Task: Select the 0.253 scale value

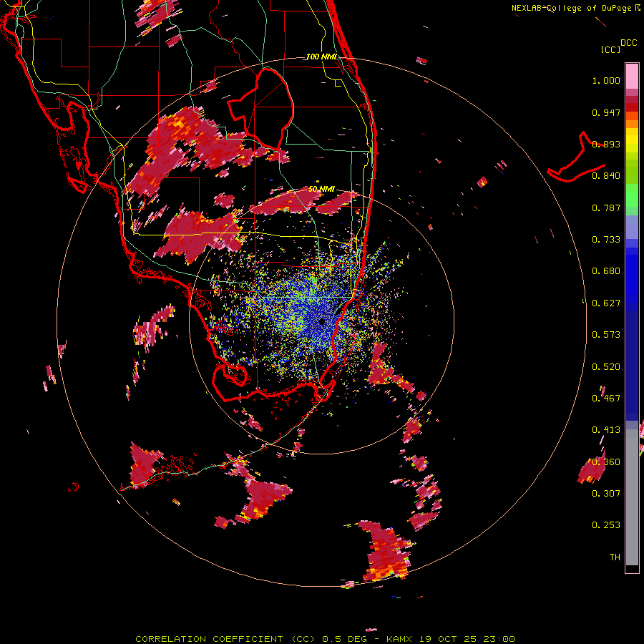Action: (x=606, y=525)
